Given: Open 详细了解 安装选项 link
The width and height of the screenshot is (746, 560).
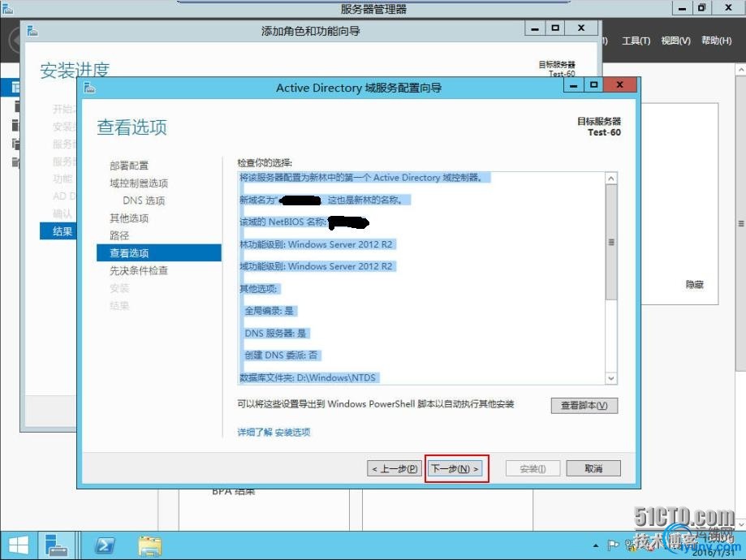Looking at the screenshot, I should click(x=274, y=432).
